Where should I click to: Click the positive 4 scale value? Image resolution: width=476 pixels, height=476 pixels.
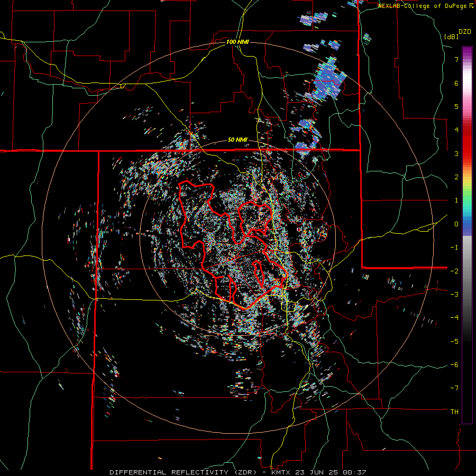(x=456, y=130)
